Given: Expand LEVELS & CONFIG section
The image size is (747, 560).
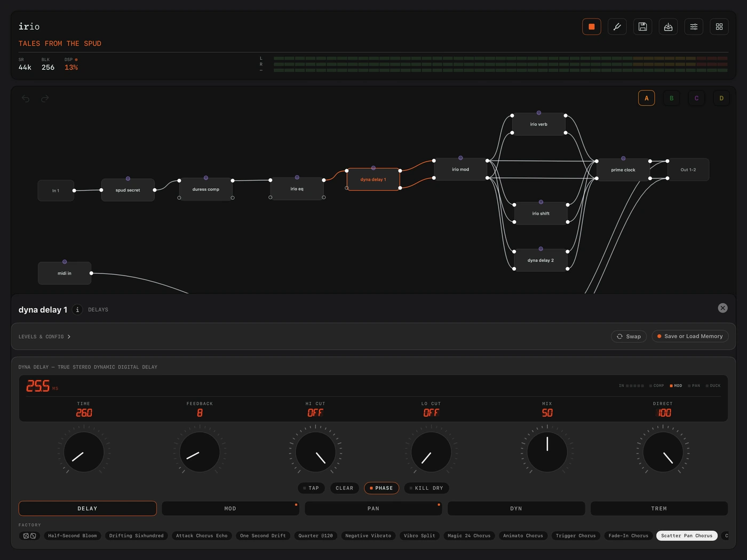Looking at the screenshot, I should (45, 337).
